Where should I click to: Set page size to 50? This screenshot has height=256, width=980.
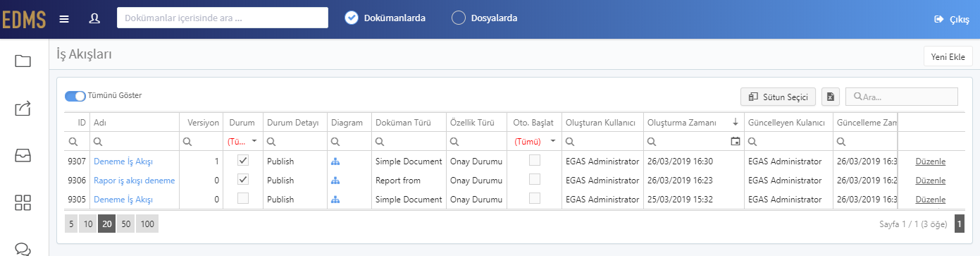[x=126, y=224]
